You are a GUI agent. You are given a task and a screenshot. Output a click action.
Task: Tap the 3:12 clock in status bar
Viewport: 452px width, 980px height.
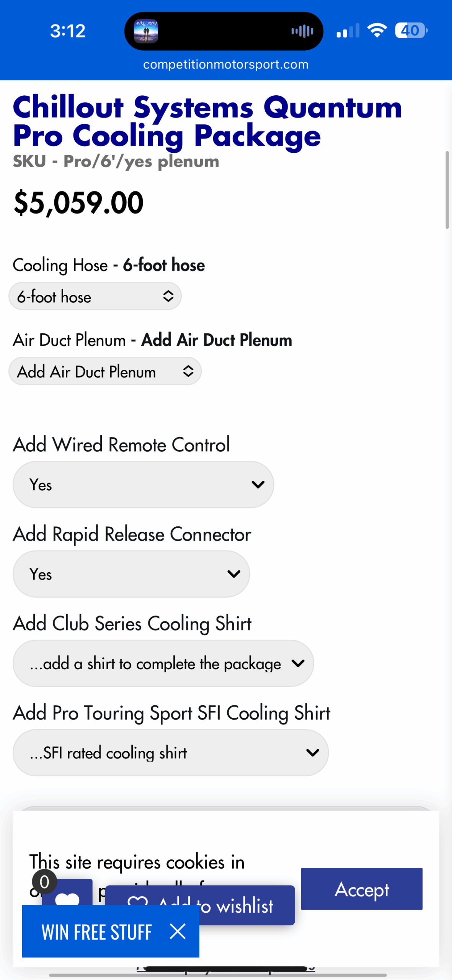(x=68, y=31)
